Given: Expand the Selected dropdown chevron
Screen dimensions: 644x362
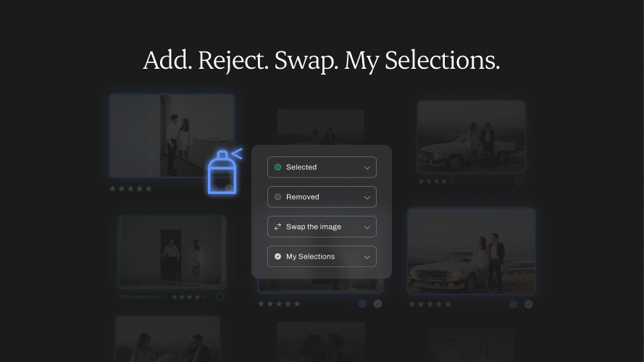Looking at the screenshot, I should point(367,167).
